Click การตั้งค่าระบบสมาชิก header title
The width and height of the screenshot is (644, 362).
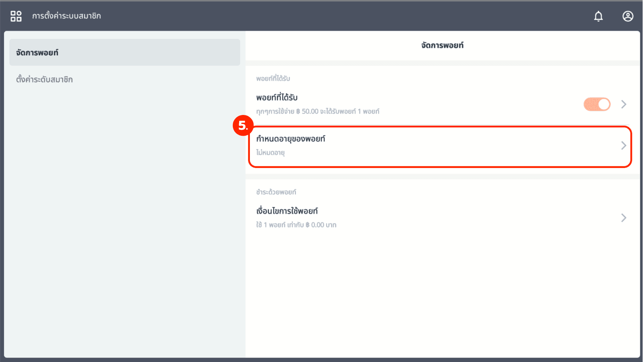pos(66,16)
